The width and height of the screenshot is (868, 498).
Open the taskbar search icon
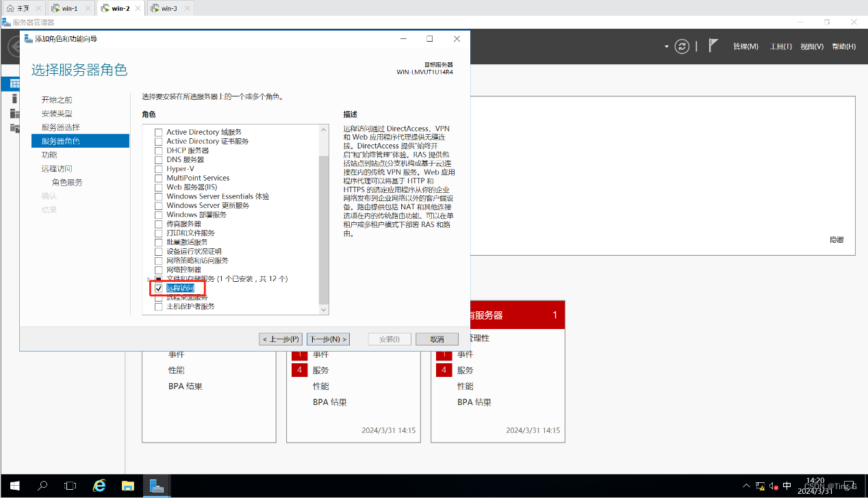click(x=42, y=486)
